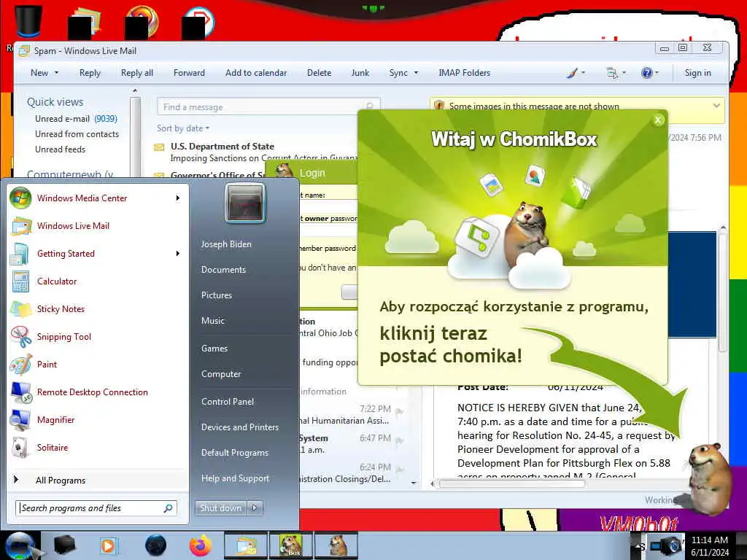Click the paintbrush icon in Live Mail toolbar

(x=572, y=73)
